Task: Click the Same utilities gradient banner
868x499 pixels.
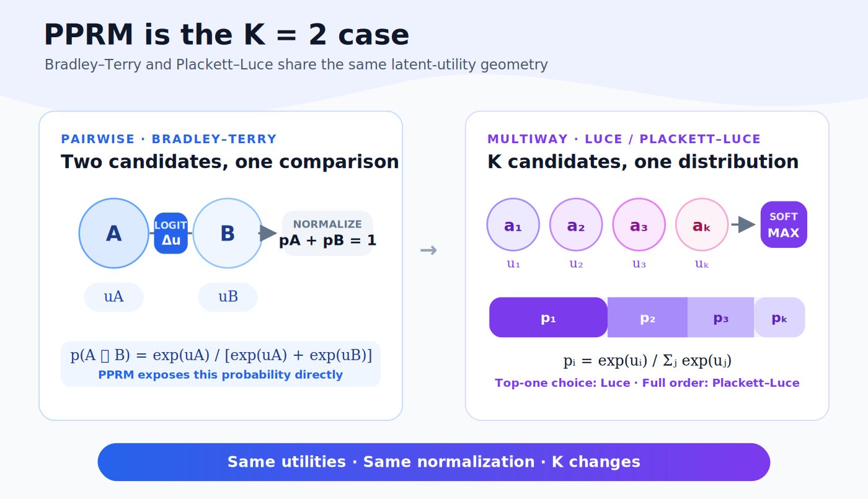Action: point(434,462)
